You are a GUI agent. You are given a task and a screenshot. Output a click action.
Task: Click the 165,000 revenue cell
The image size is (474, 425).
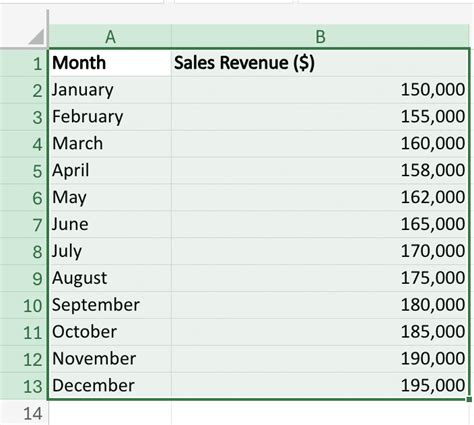click(320, 224)
